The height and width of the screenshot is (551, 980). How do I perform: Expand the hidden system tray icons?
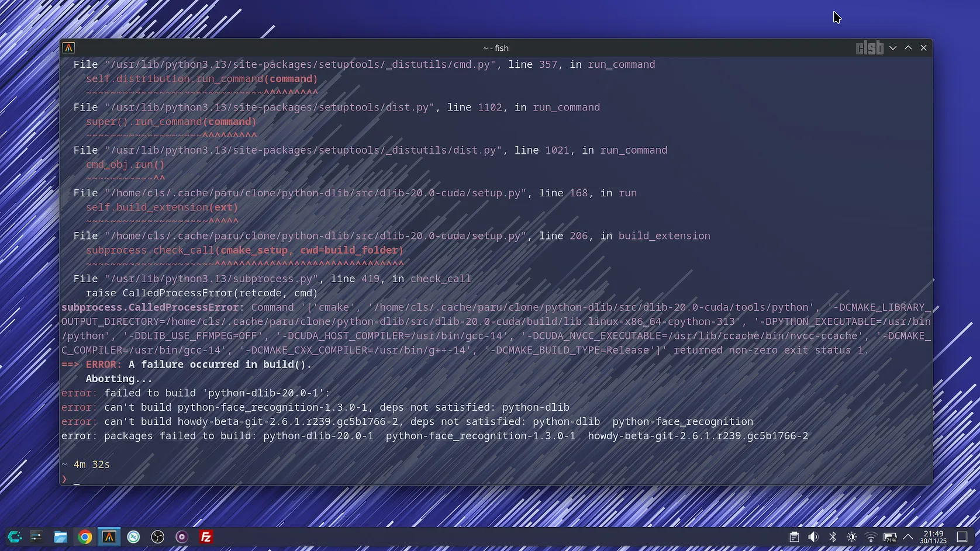[908, 537]
